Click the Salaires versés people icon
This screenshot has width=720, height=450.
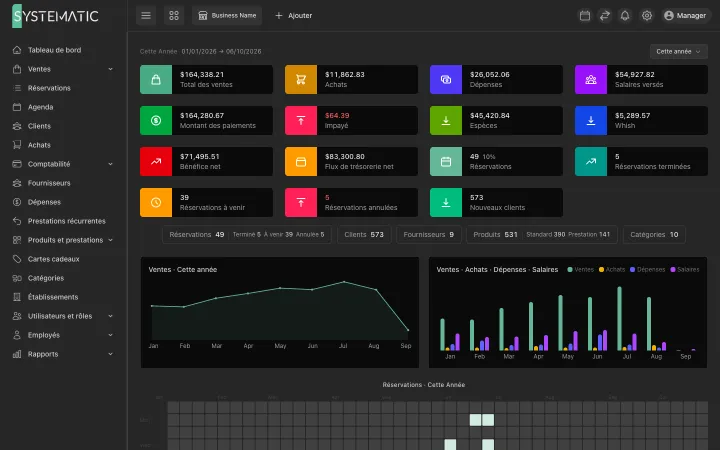591,79
